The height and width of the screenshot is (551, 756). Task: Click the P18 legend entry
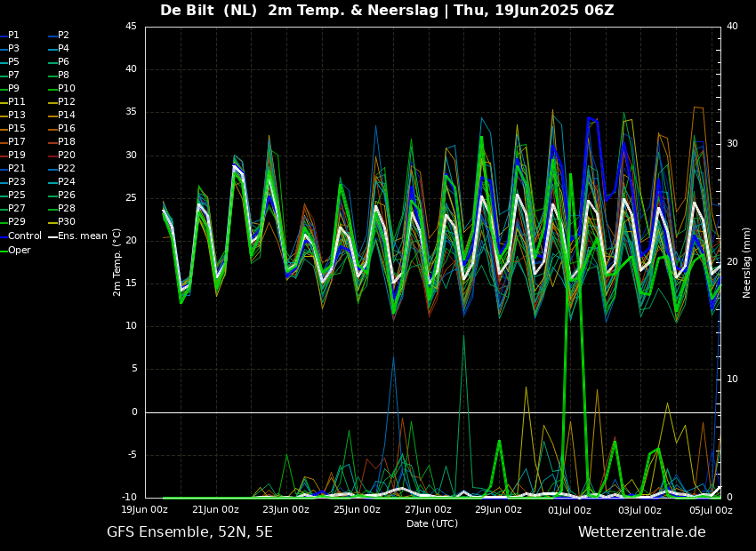click(x=66, y=142)
